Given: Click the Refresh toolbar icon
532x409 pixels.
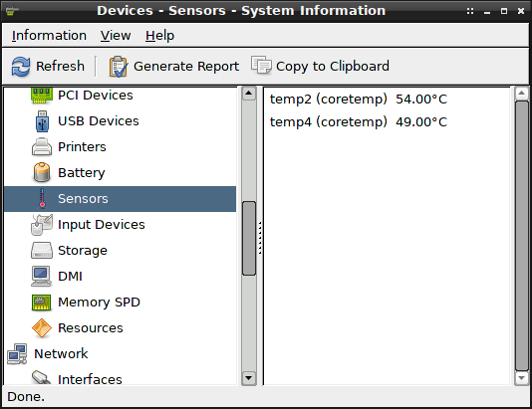Looking at the screenshot, I should click(20, 67).
